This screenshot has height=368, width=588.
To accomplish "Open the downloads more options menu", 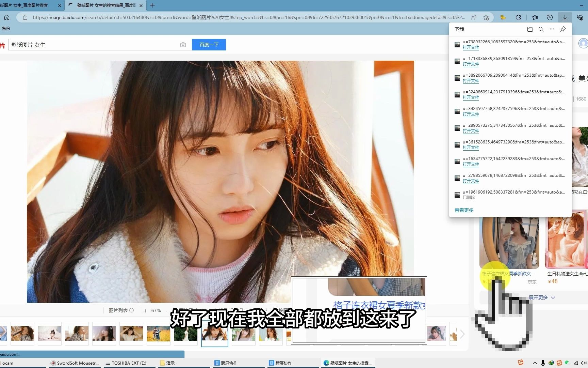I will pyautogui.click(x=552, y=29).
